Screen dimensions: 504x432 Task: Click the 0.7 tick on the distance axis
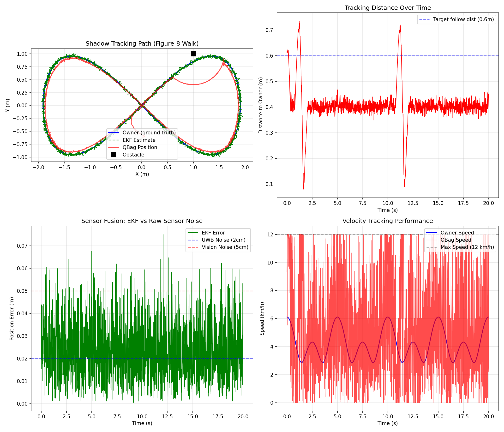pos(270,30)
